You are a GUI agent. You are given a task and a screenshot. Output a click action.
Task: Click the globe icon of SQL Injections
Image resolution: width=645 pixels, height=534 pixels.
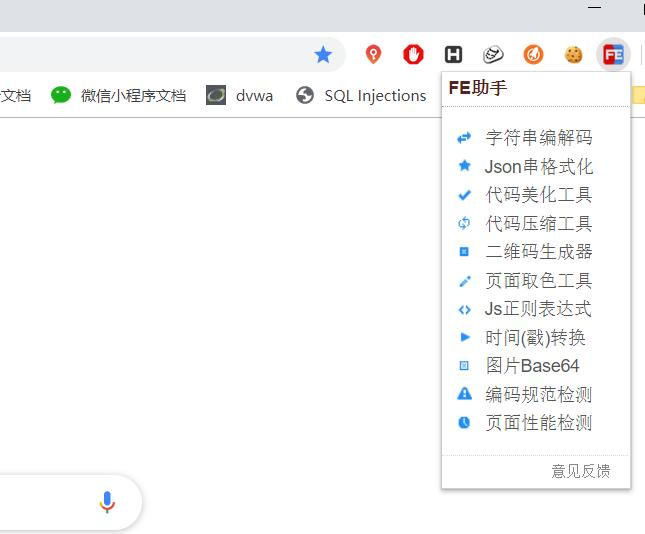tap(305, 95)
